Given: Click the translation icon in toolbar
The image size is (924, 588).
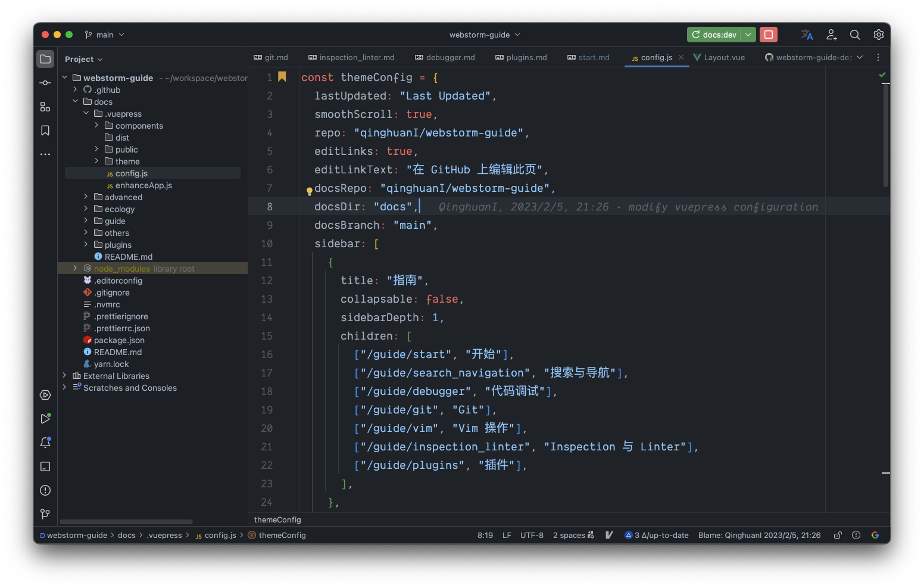Looking at the screenshot, I should (807, 35).
